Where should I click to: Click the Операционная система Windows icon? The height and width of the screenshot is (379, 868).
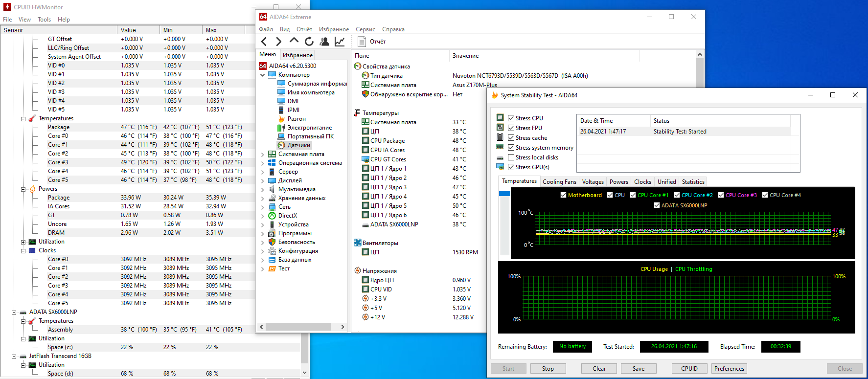[x=272, y=163]
